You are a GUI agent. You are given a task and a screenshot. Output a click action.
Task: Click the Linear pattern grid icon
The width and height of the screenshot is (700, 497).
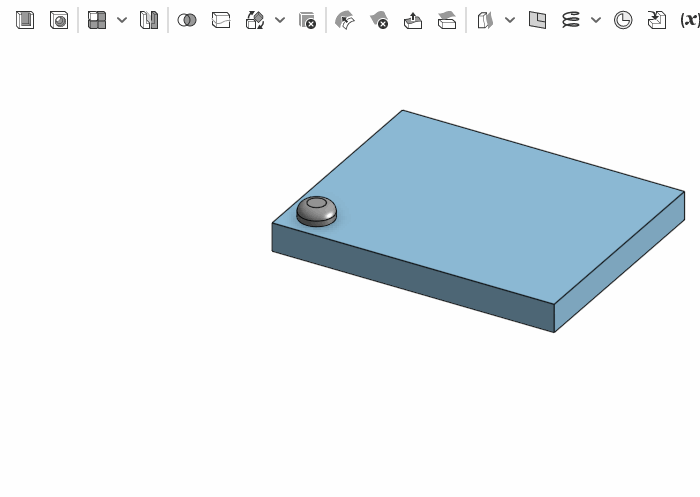97,20
